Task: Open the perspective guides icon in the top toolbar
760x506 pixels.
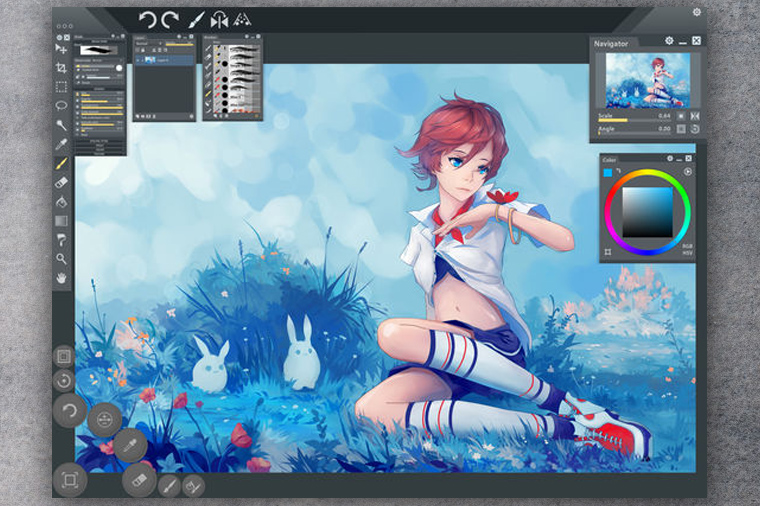Action: tap(242, 19)
